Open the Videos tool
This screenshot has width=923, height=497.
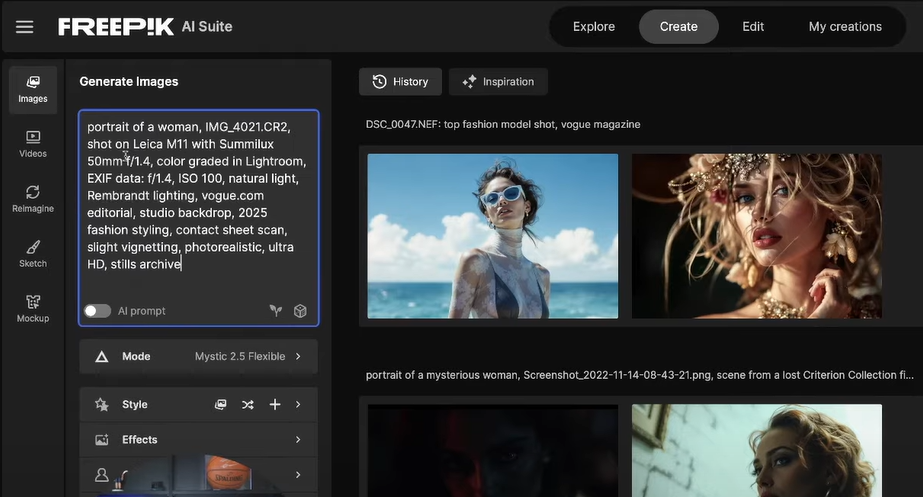click(x=33, y=144)
